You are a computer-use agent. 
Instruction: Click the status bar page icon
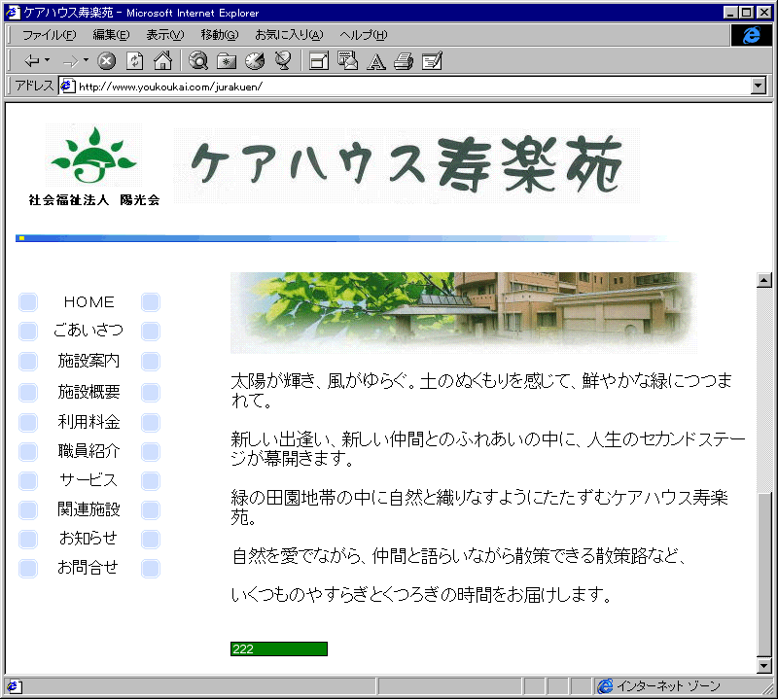pos(14,686)
